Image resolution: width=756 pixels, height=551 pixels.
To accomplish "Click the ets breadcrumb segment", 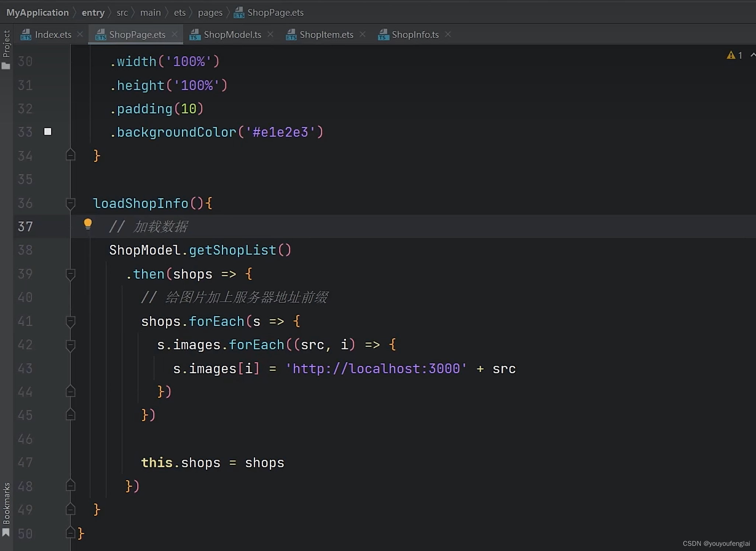I will (180, 13).
